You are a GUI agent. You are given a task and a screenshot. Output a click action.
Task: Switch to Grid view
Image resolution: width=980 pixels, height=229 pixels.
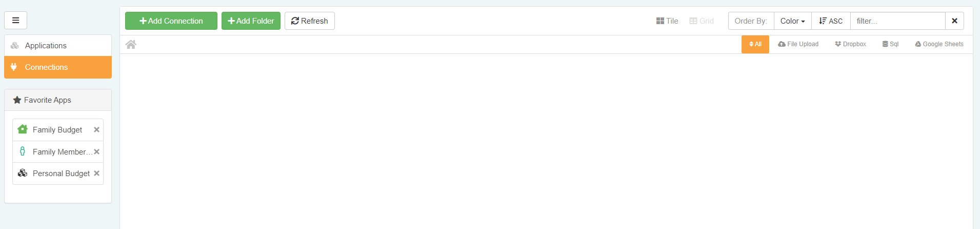coord(702,21)
